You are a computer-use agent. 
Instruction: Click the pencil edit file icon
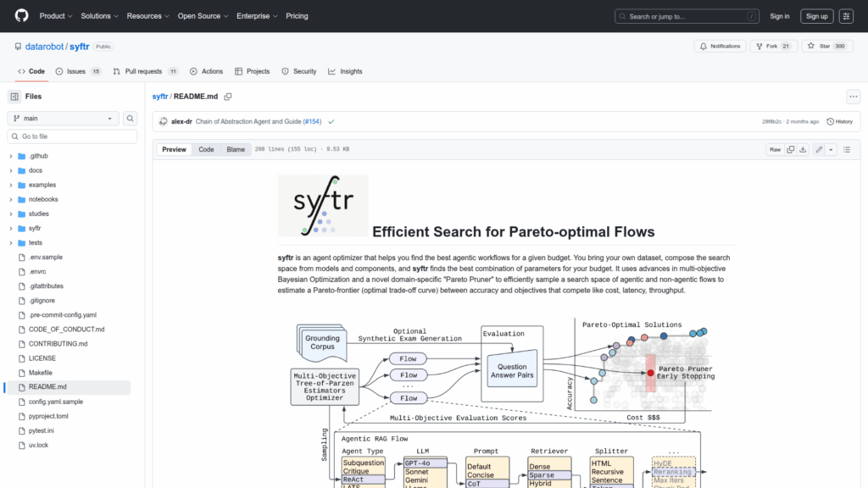tap(819, 149)
